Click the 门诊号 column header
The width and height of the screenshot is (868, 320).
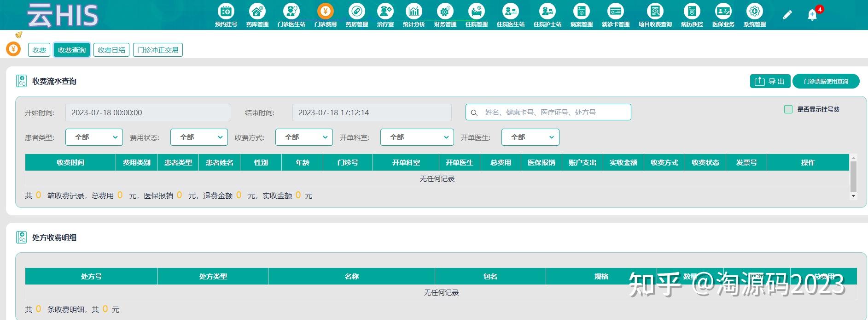tap(348, 162)
